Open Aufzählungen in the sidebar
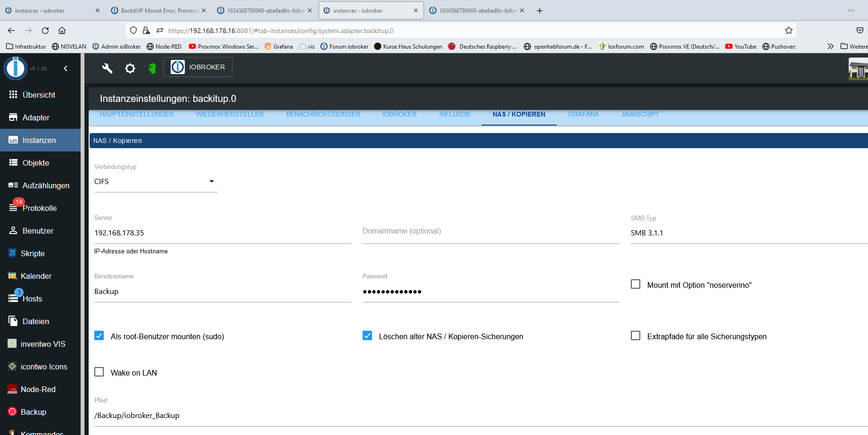The width and height of the screenshot is (868, 435). pyautogui.click(x=41, y=185)
